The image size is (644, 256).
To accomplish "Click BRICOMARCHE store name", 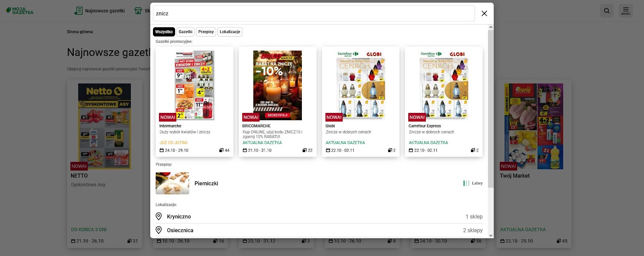I will (x=256, y=126).
